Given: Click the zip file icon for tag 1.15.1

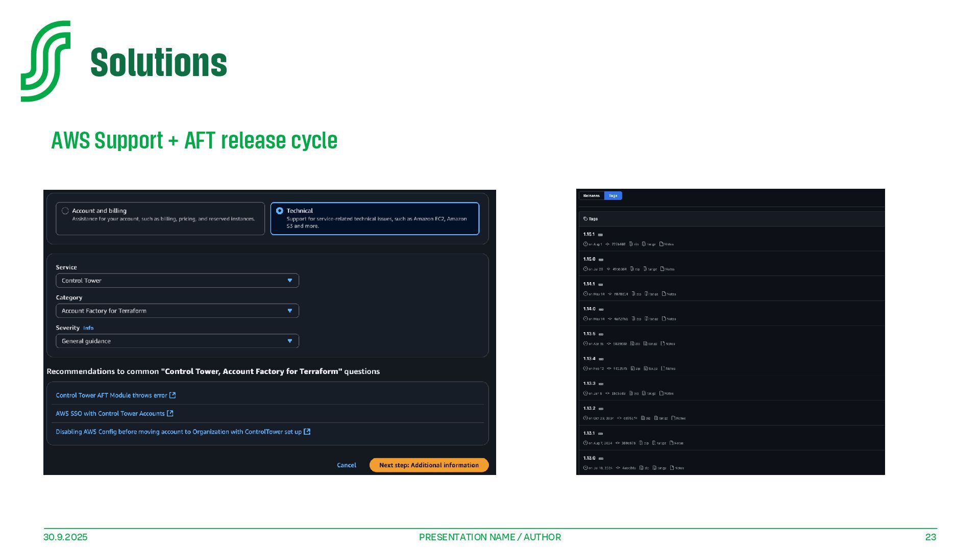Looking at the screenshot, I should [631, 244].
